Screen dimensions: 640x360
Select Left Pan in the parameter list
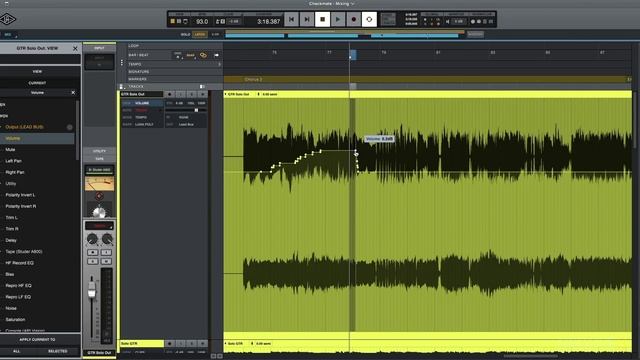click(x=13, y=161)
